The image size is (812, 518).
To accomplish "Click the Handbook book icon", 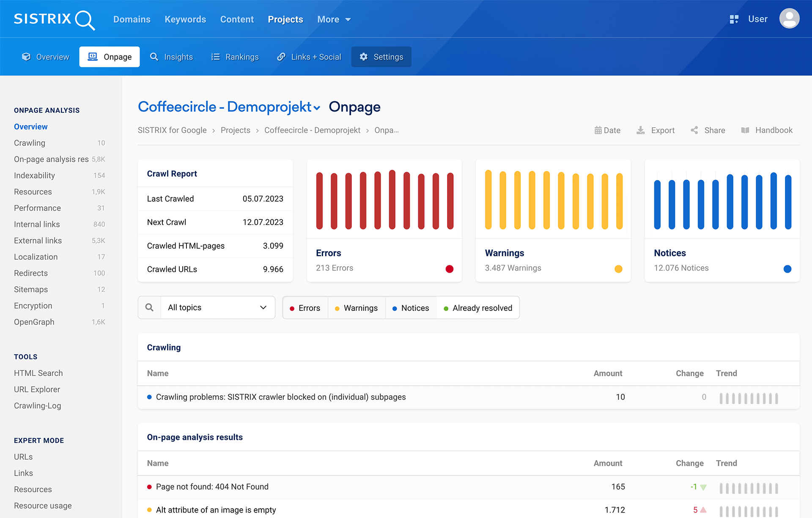I will [745, 130].
